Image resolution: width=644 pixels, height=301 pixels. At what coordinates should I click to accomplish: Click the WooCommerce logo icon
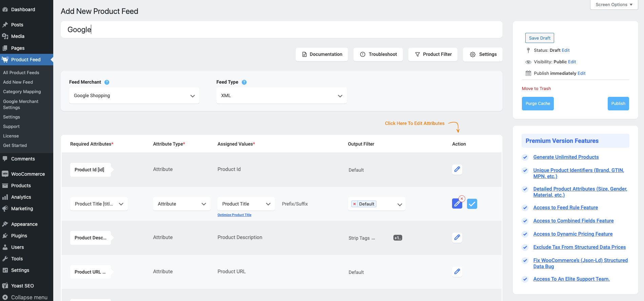click(x=5, y=174)
